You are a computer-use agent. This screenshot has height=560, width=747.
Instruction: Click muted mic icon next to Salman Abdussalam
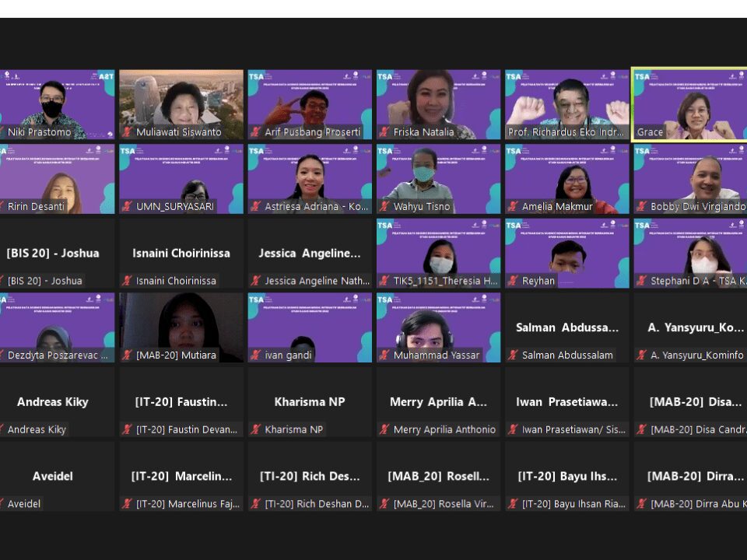[513, 355]
